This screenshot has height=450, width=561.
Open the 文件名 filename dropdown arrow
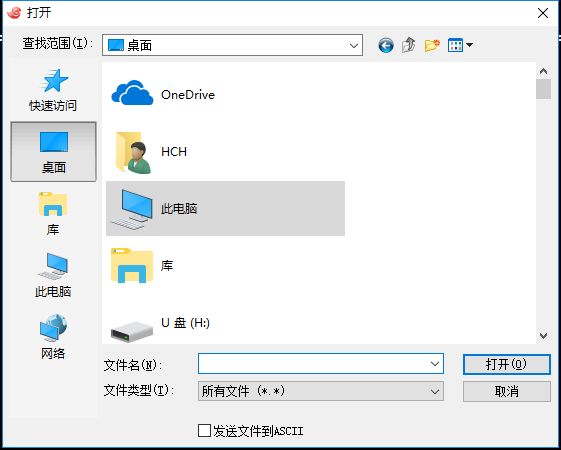pyautogui.click(x=435, y=364)
